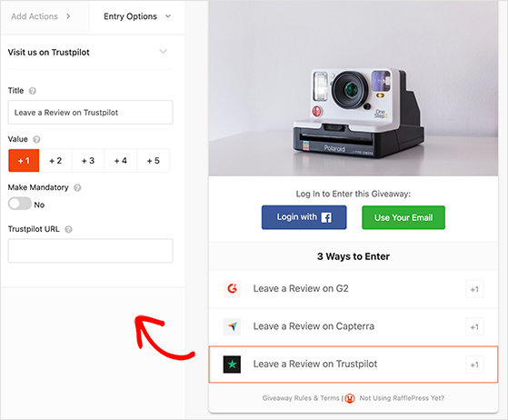Click the Capterra logo icon
This screenshot has height=420, width=508.
tap(232, 326)
